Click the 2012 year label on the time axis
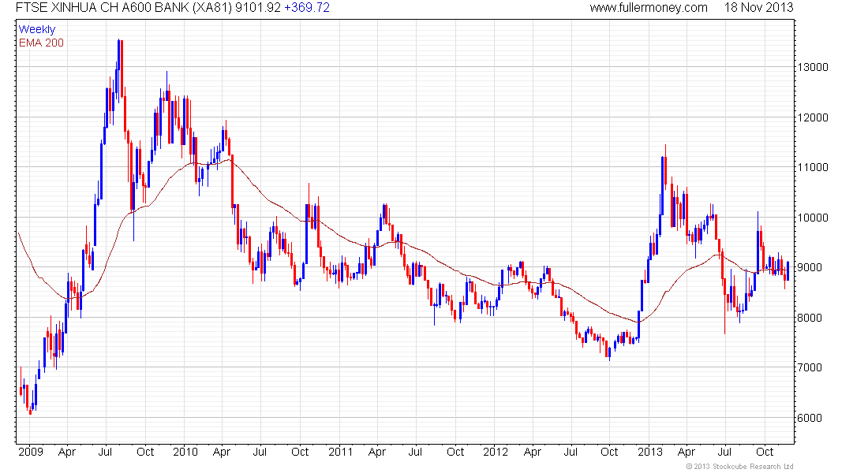Screen dimensions: 868x473 click(496, 452)
